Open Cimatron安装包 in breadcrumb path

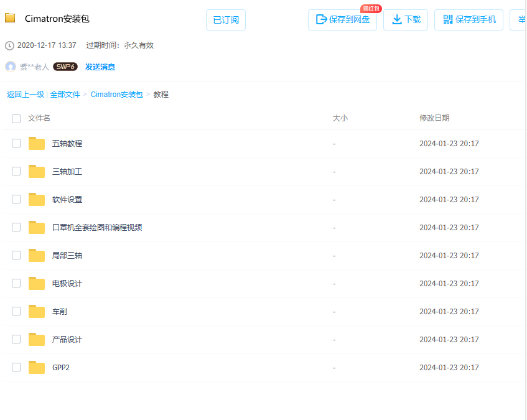[116, 95]
